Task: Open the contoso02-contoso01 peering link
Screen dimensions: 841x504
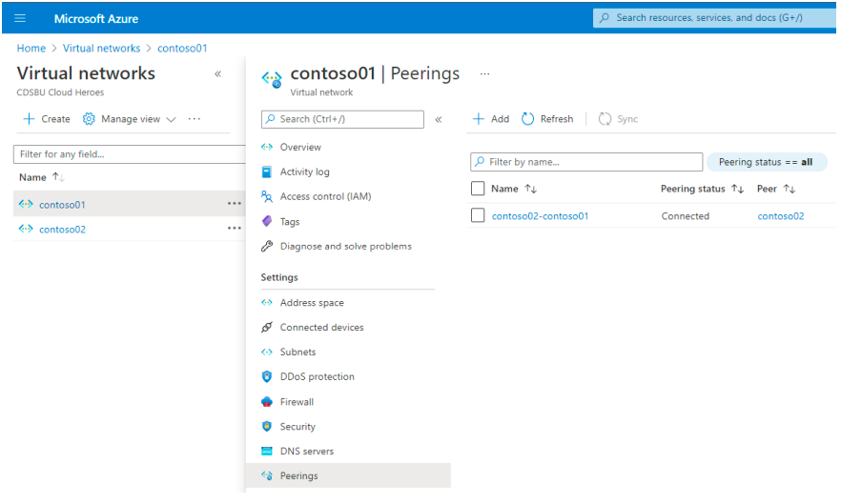Action: 540,216
